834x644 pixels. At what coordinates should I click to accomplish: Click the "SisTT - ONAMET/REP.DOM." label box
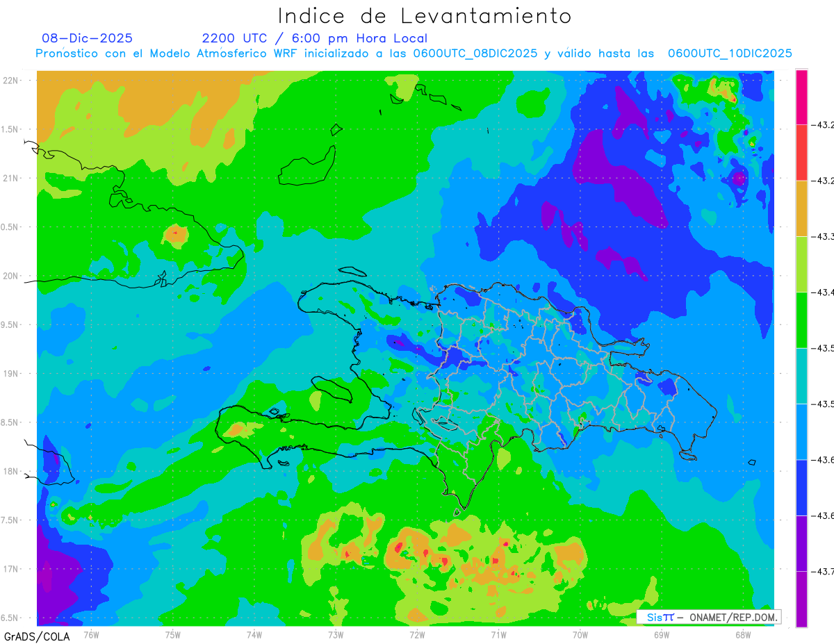pos(709,617)
